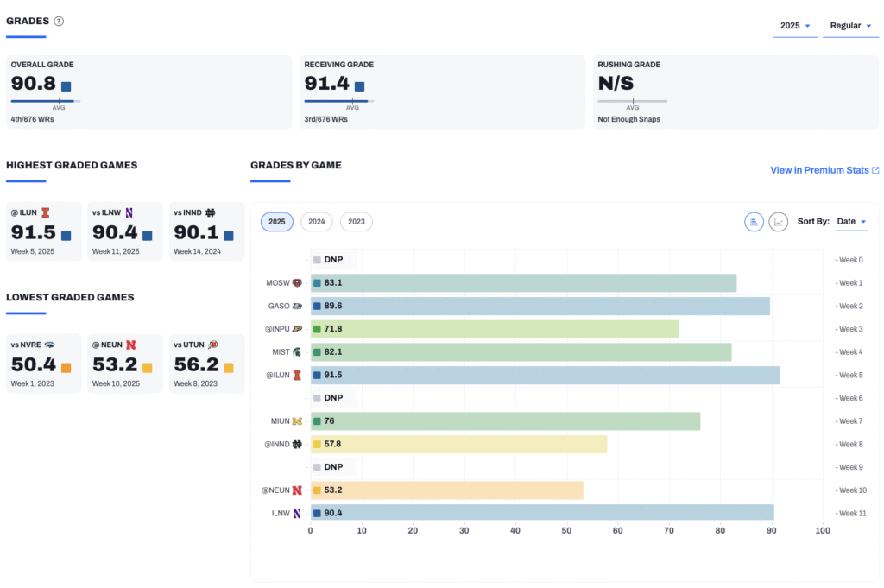Click the Purdue logo beside @INPU
The width and height of the screenshot is (884, 588).
coord(297,329)
